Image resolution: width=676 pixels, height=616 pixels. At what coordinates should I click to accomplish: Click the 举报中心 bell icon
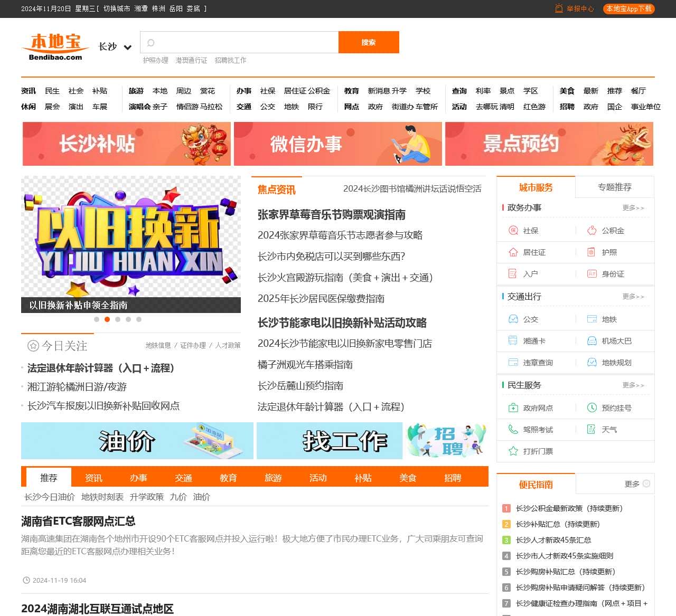click(x=558, y=8)
